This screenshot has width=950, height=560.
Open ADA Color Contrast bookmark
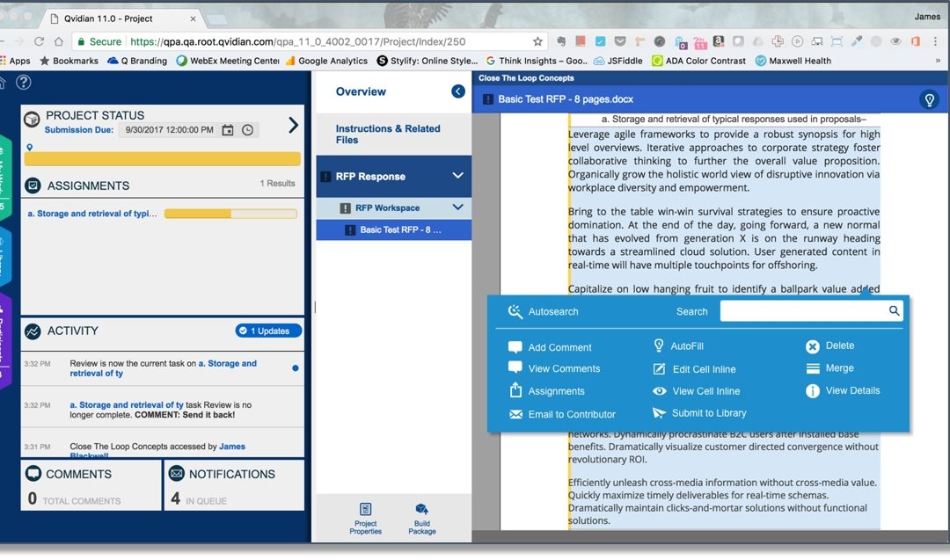point(698,61)
